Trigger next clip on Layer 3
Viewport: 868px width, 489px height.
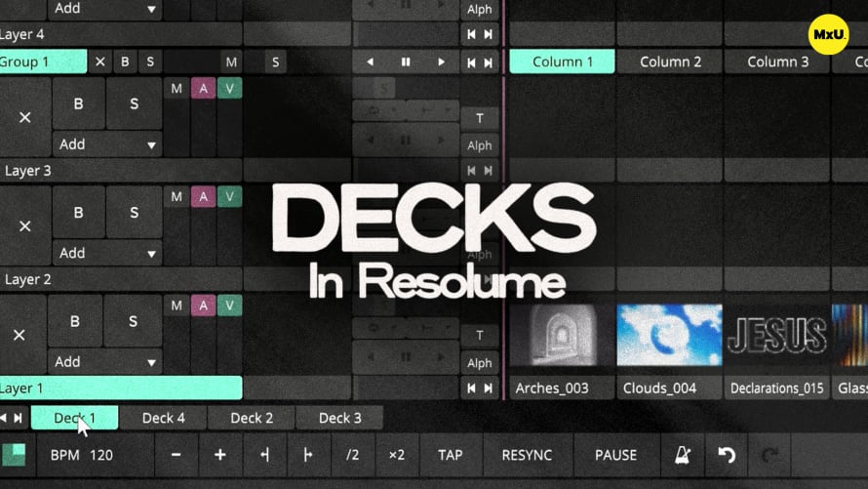tap(489, 171)
